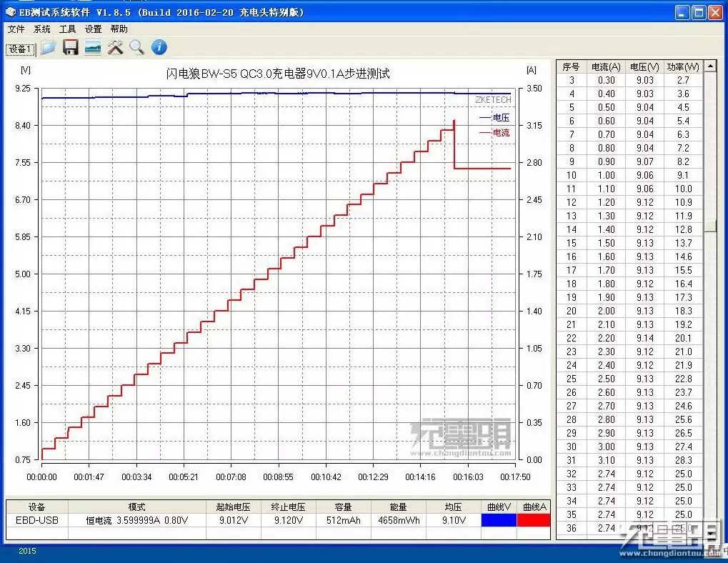Select the 9.10V average voltage cell
The height and width of the screenshot is (563, 728).
click(454, 520)
